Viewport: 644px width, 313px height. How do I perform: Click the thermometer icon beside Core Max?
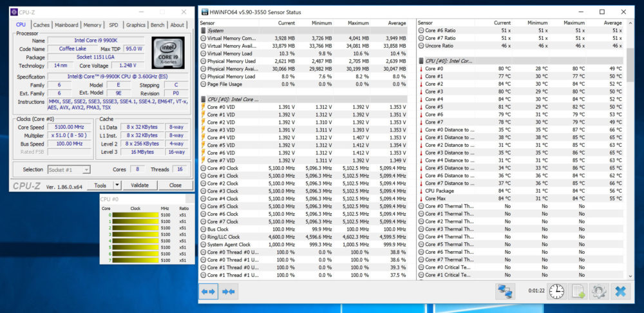point(421,199)
